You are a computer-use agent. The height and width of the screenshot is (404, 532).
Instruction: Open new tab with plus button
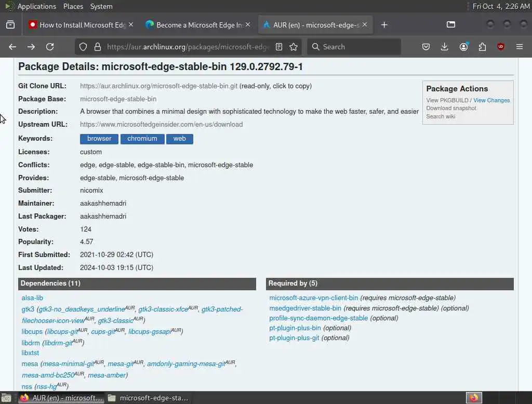pyautogui.click(x=384, y=25)
